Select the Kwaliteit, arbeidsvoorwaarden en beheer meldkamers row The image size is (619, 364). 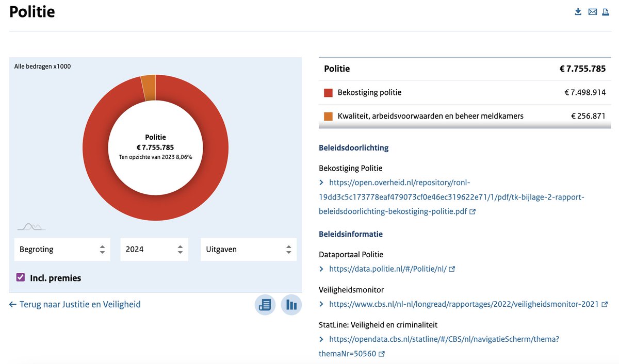465,116
